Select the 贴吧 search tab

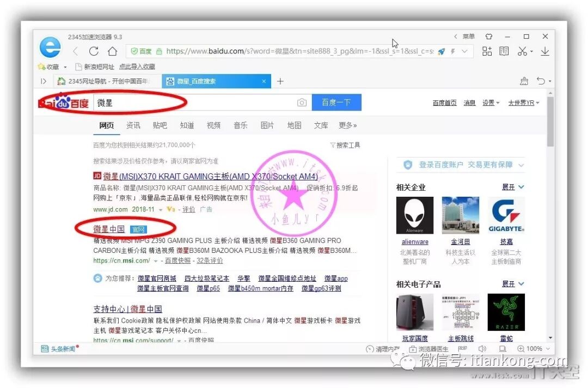160,125
